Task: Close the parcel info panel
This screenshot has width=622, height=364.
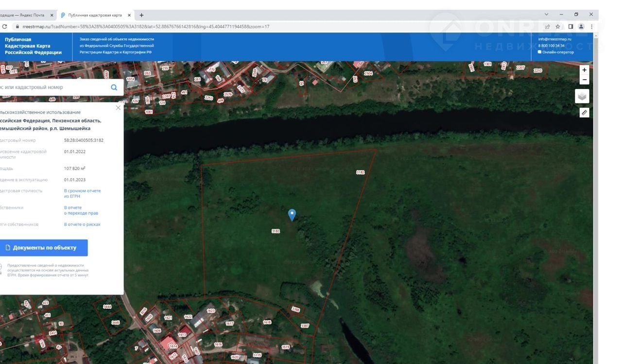Action: (118, 108)
